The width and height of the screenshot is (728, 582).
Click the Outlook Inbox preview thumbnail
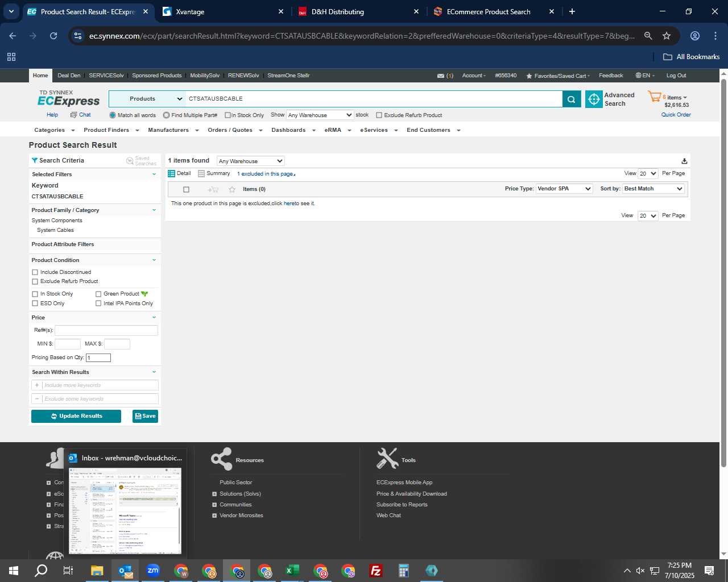[x=125, y=510]
